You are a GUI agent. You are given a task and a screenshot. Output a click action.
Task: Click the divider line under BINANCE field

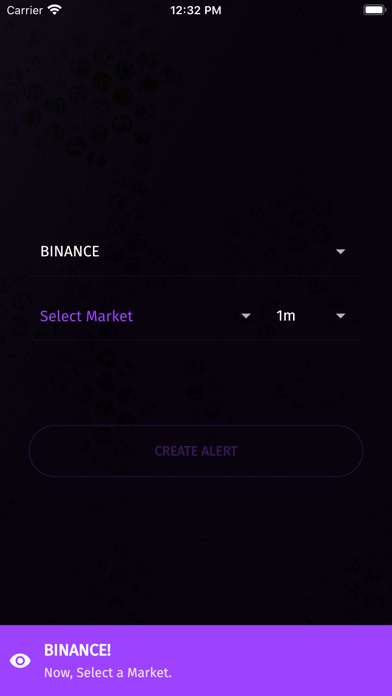196,276
